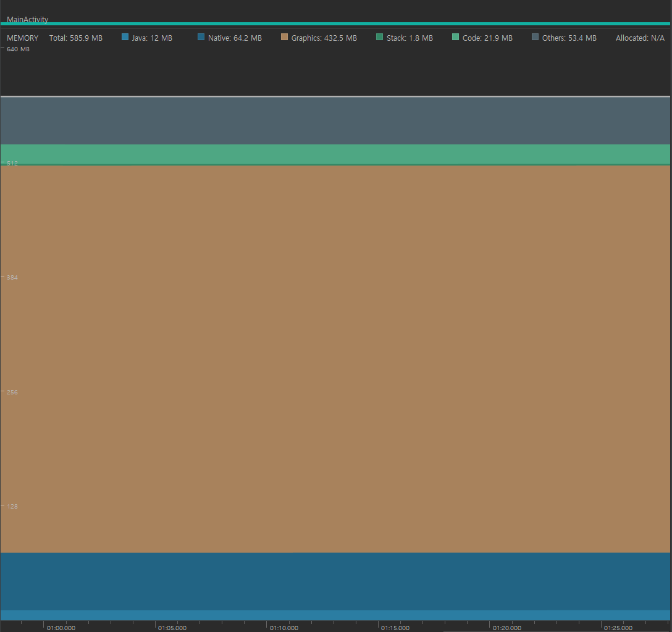Click the light blue Java memory band
The width and height of the screenshot is (672, 632).
[x=335, y=615]
